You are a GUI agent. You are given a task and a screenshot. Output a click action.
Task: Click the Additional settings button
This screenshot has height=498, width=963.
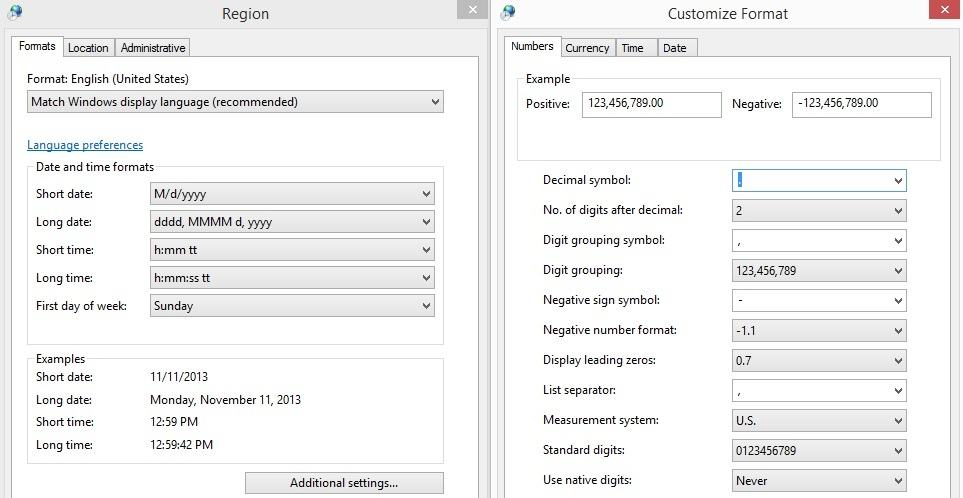tap(344, 483)
